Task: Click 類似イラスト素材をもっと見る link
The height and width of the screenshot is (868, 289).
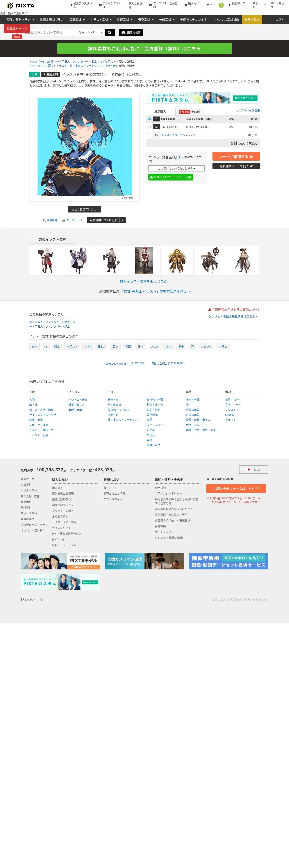Action: (144, 281)
